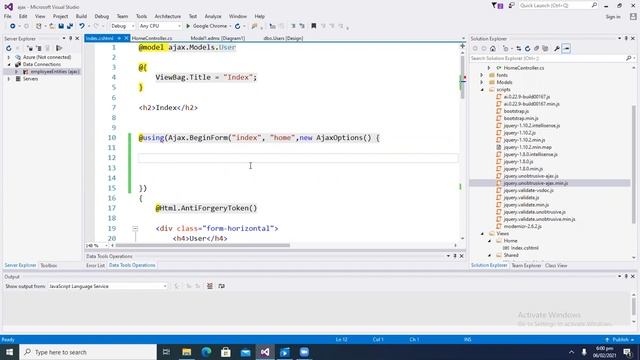
Task: Open Windows Start menu
Action: point(9,352)
